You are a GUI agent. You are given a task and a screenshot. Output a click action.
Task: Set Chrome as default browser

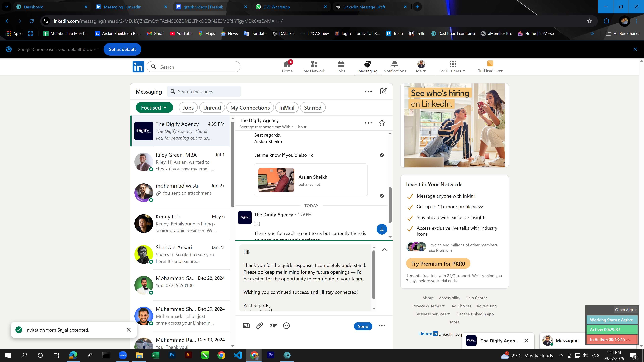point(122,49)
